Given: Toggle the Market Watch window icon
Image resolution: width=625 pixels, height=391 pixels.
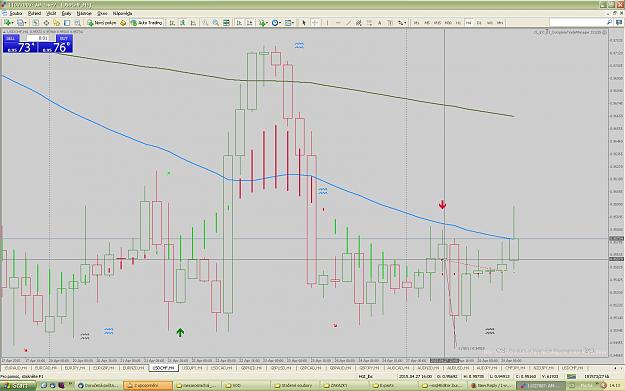Looking at the screenshot, I should coord(35,23).
